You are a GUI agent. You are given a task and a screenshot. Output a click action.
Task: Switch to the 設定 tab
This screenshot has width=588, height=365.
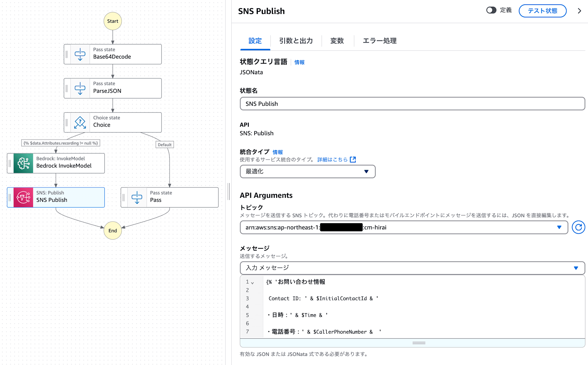click(x=255, y=41)
